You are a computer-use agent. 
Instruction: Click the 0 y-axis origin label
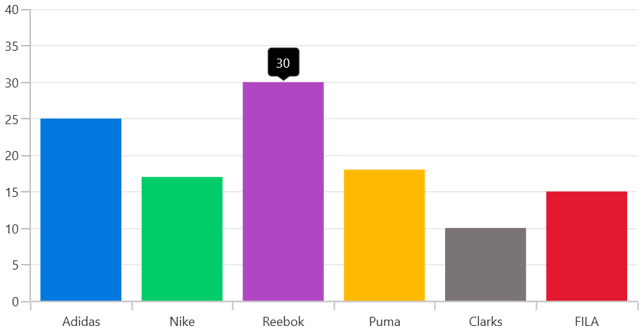click(x=16, y=302)
